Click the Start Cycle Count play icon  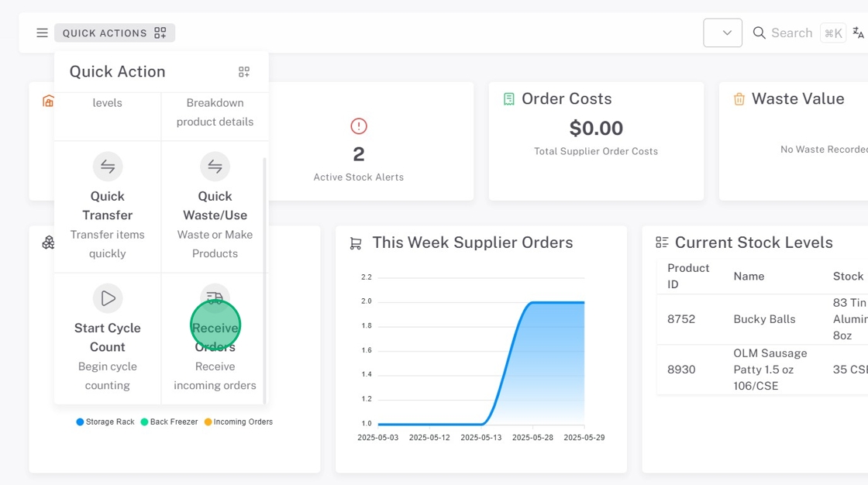(108, 298)
